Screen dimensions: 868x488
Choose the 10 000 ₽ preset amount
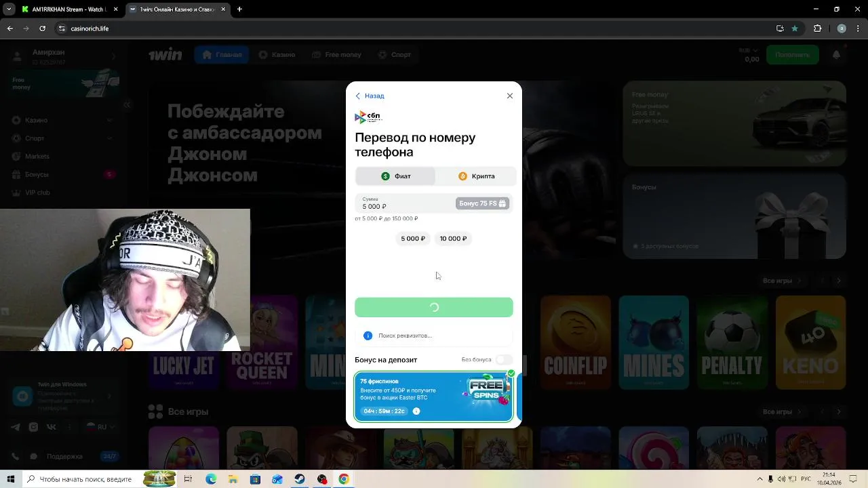pos(453,239)
